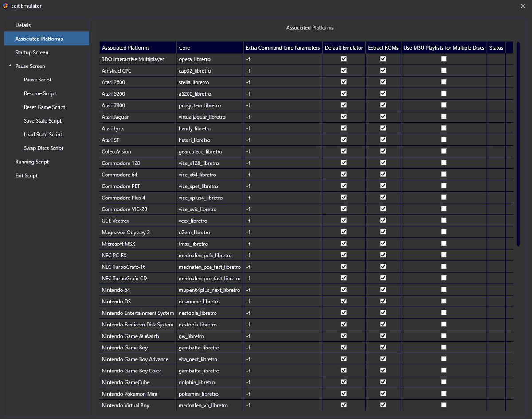Image resolution: width=532 pixels, height=419 pixels.
Task: Uncheck Extract ROMs for Nintendo DS
Action: click(383, 301)
